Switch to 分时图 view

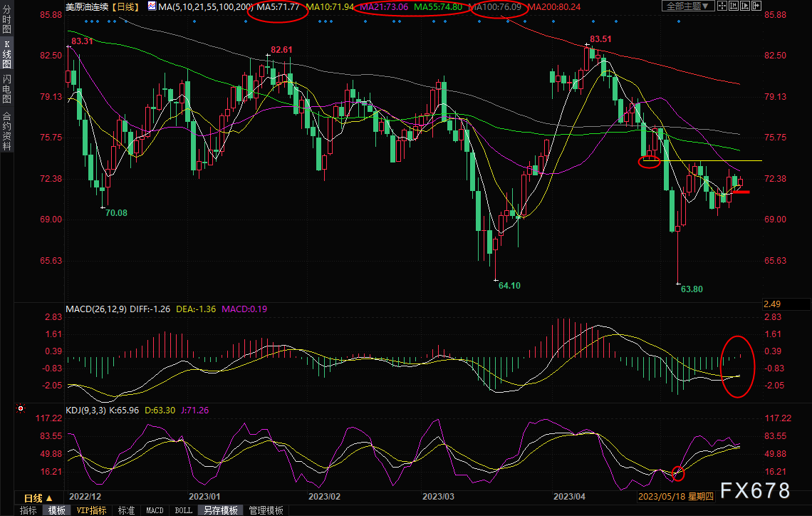click(x=6, y=19)
